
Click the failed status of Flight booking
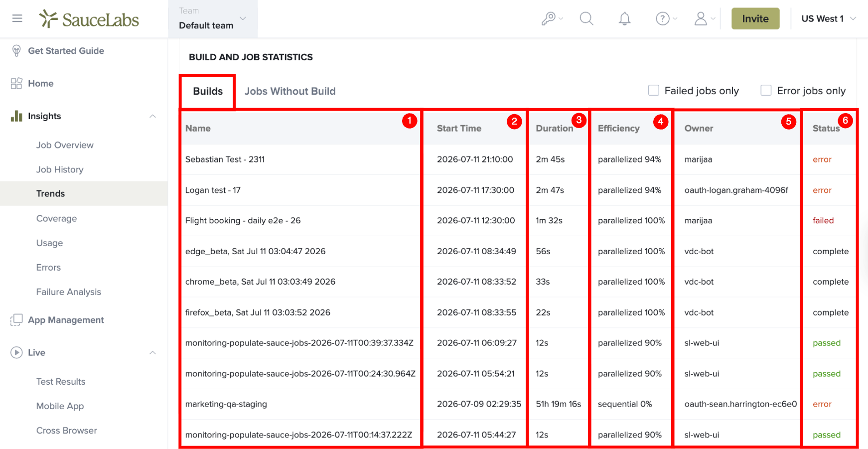pos(823,220)
